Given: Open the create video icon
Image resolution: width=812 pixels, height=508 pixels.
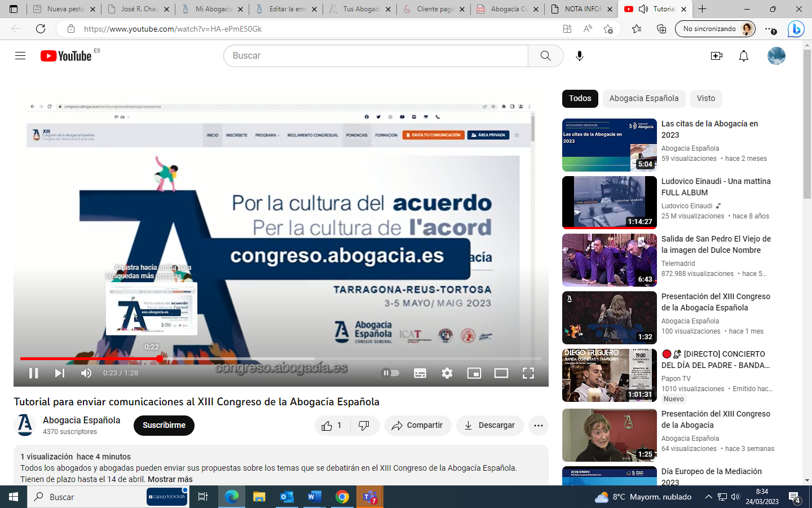Looking at the screenshot, I should [x=716, y=56].
